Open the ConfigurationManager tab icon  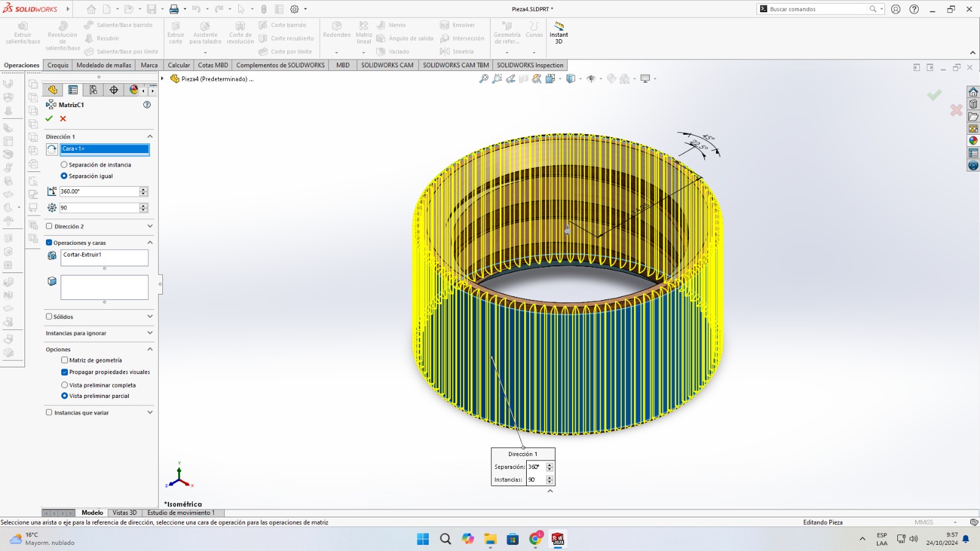93,90
